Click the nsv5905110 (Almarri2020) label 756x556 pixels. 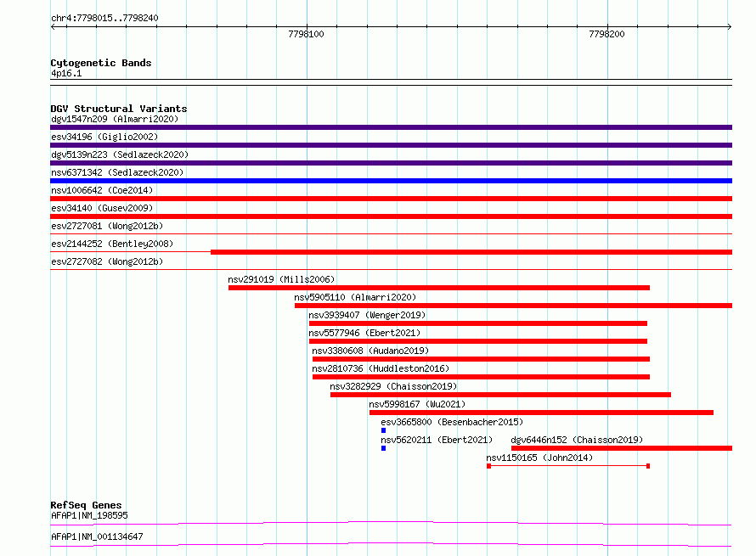click(x=355, y=297)
